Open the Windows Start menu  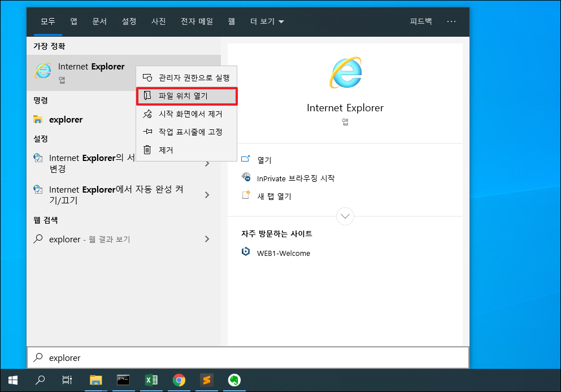(x=13, y=380)
